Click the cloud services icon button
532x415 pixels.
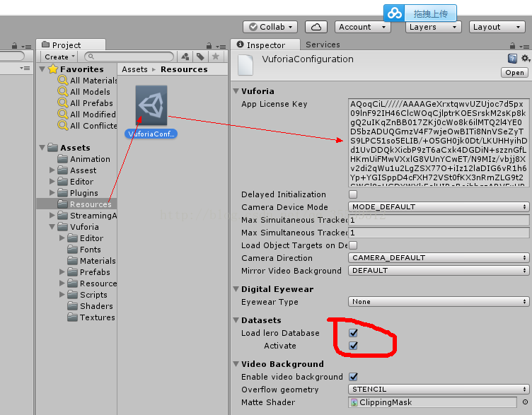(316, 27)
